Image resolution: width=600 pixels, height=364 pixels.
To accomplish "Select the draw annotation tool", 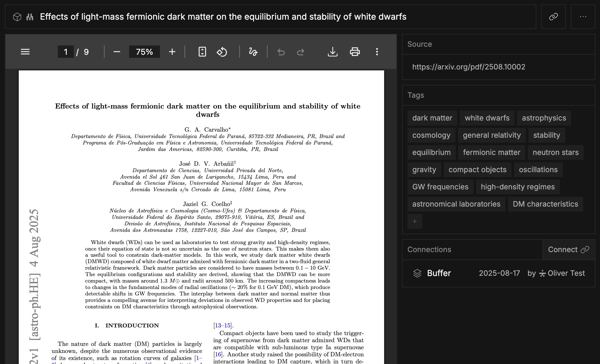I will click(x=253, y=52).
